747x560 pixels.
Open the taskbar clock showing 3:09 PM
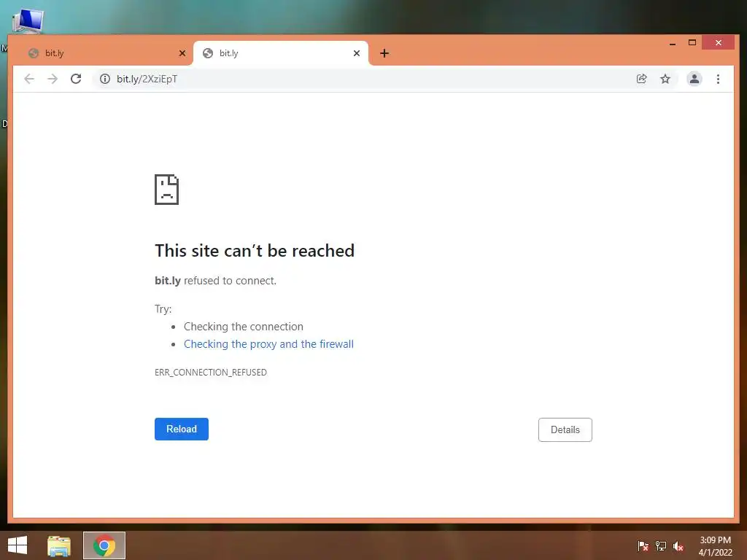tap(715, 546)
